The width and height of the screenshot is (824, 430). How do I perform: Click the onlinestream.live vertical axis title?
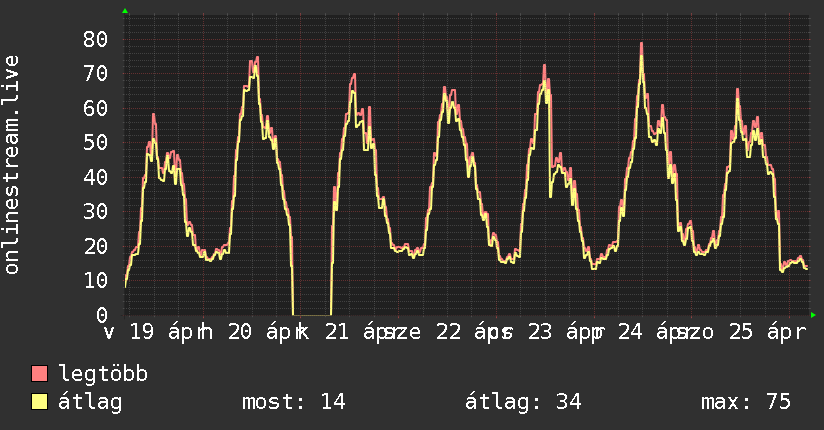click(x=11, y=165)
